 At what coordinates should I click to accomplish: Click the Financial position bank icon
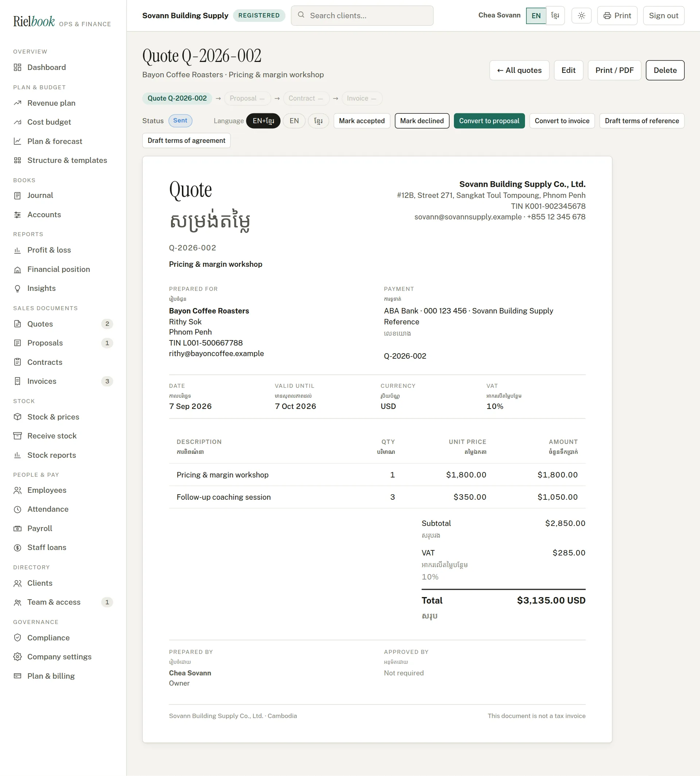coord(17,269)
